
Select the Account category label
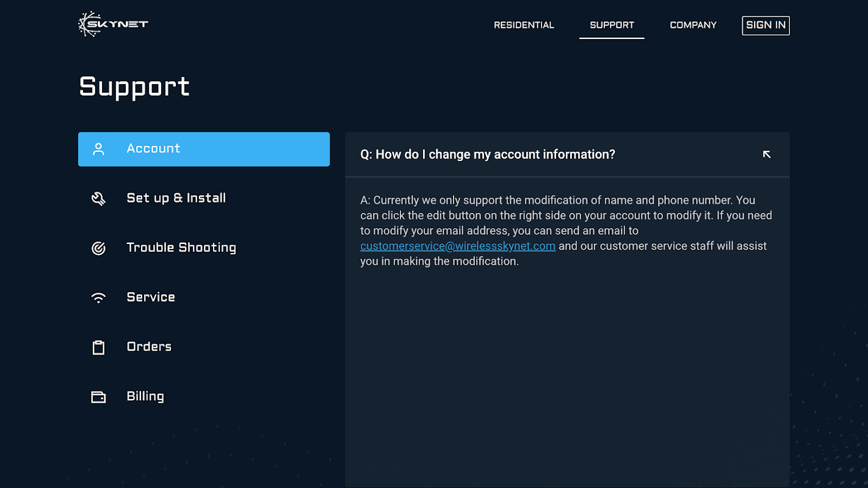coord(153,149)
